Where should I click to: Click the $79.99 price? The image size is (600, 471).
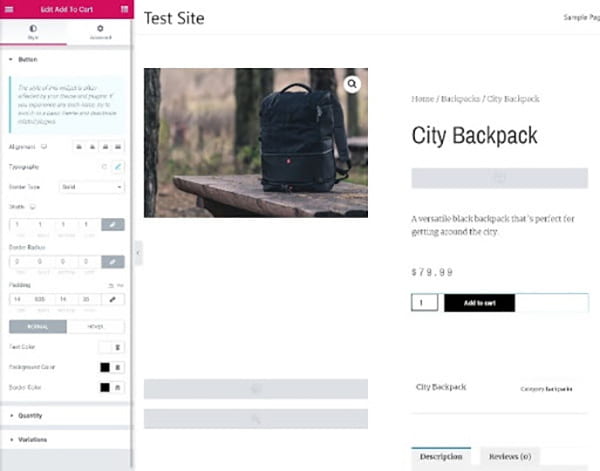tap(432, 272)
